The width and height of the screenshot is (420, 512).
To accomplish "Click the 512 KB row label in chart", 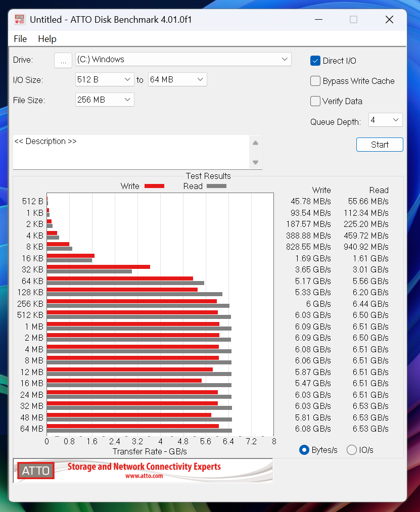I will click(30, 315).
